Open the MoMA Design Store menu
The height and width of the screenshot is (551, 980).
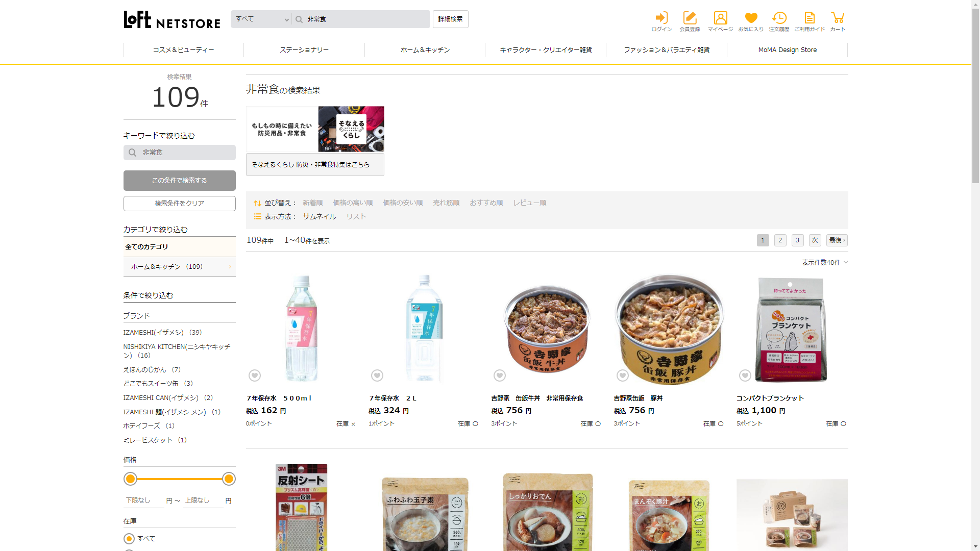tap(787, 50)
